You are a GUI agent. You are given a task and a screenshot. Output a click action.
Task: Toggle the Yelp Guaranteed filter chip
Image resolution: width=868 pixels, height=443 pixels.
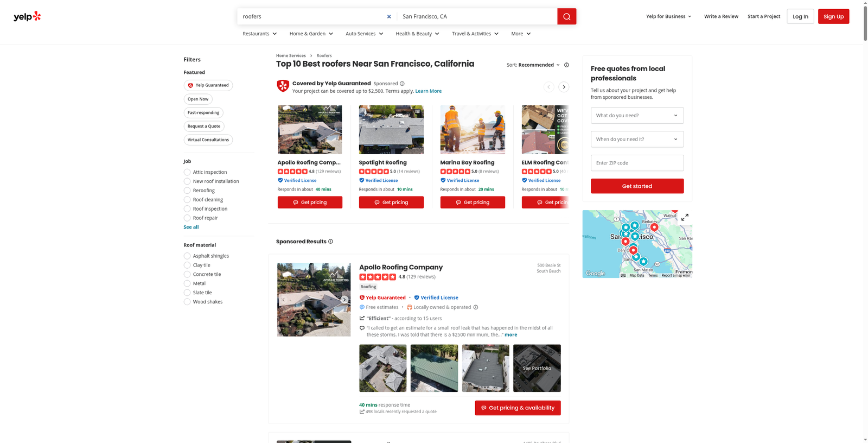tap(208, 85)
